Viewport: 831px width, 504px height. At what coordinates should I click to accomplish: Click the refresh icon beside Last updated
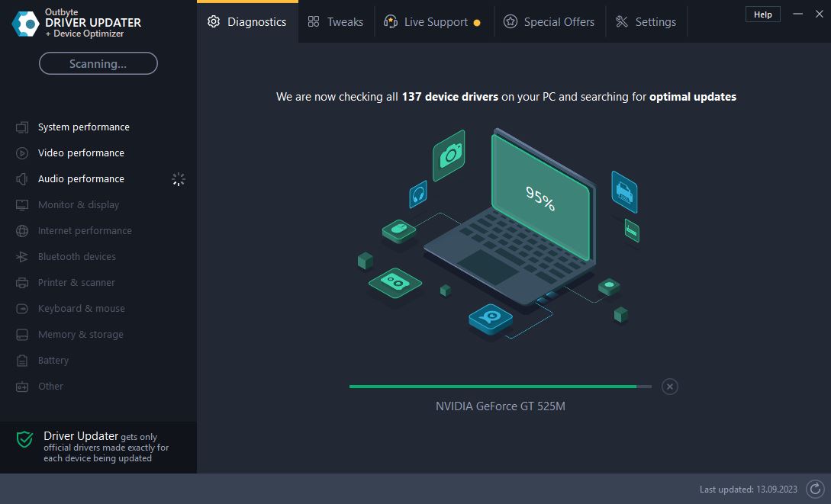tap(815, 490)
